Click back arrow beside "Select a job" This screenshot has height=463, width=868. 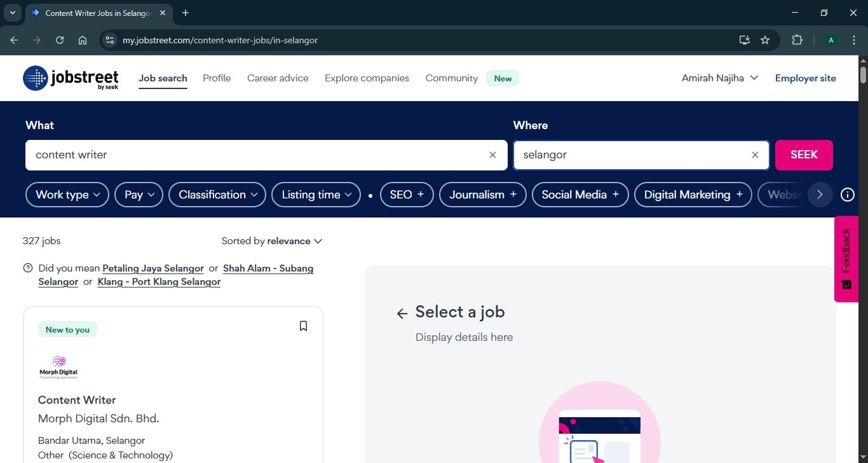click(402, 313)
